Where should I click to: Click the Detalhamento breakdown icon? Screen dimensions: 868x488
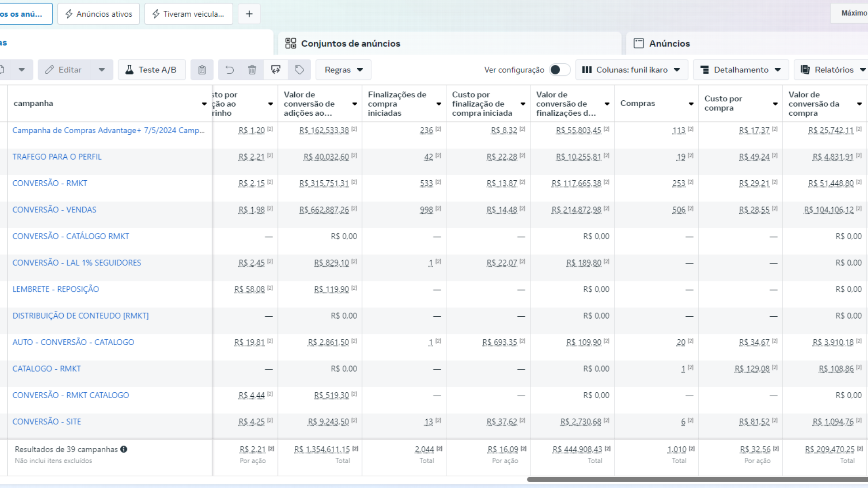(x=704, y=70)
